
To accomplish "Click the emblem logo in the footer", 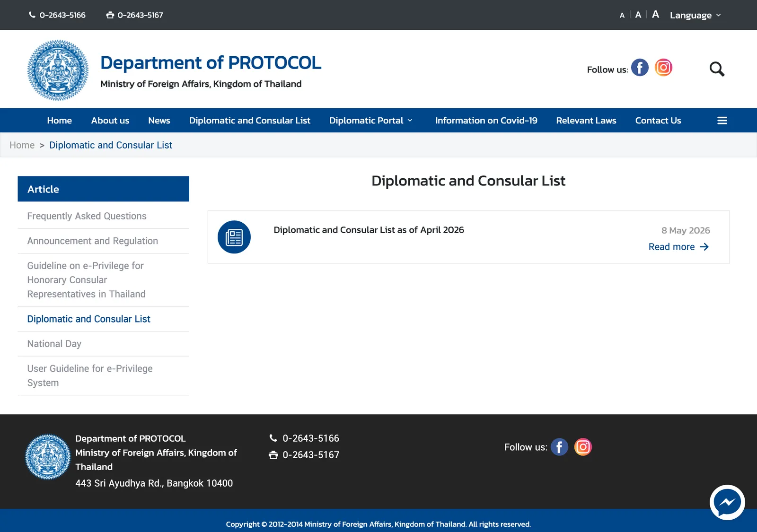I will (x=48, y=457).
